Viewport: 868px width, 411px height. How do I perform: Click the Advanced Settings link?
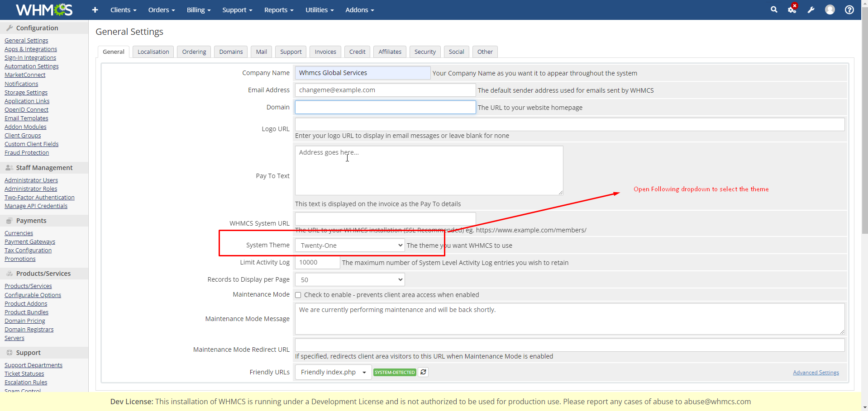816,373
